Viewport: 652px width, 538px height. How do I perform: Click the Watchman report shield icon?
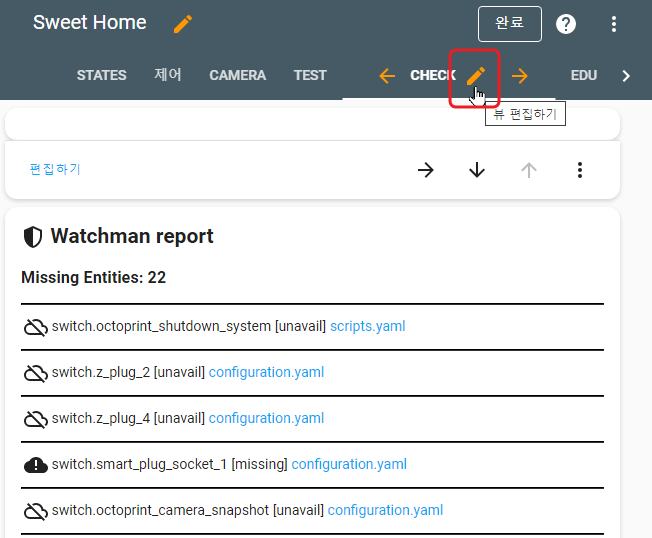click(x=33, y=237)
